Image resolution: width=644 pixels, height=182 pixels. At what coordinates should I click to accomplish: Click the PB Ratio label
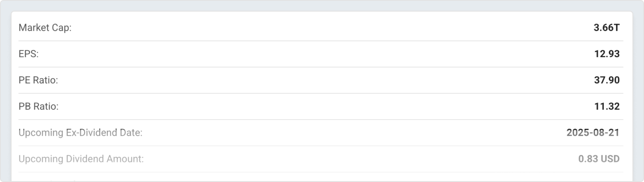39,107
